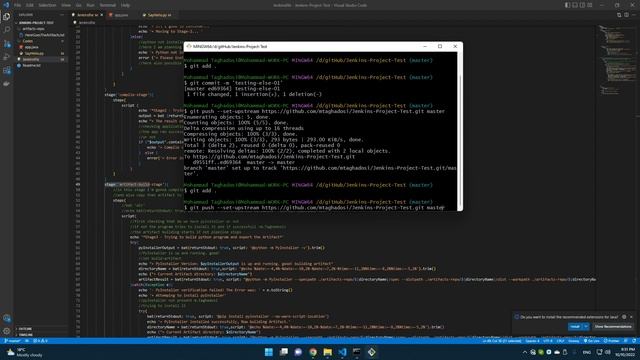Open File Explorer from the taskbar

tap(327, 352)
